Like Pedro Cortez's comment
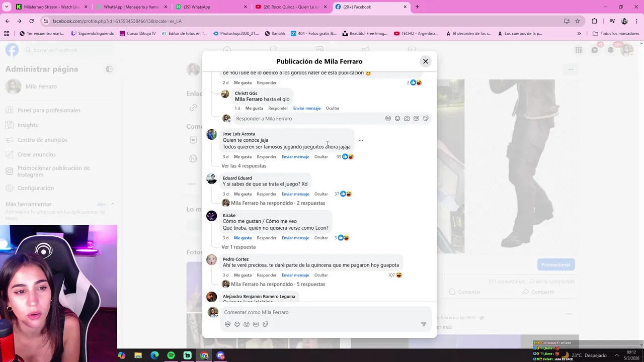The image size is (644, 362). tap(243, 275)
